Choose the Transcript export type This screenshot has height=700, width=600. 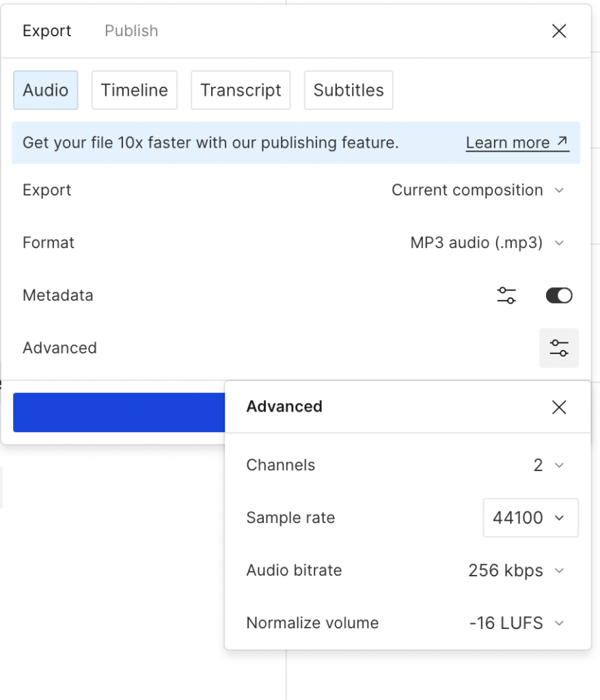[x=241, y=90]
